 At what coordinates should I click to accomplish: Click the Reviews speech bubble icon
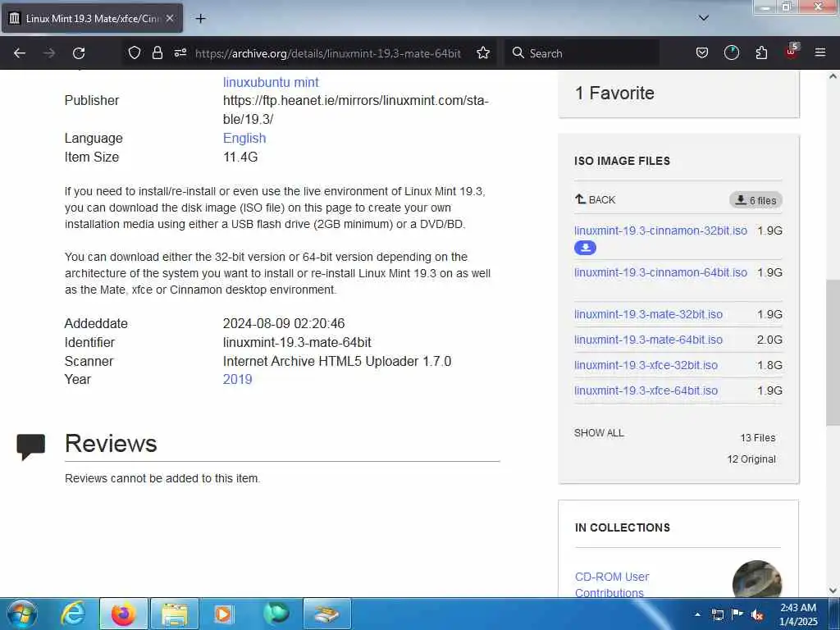(x=31, y=447)
